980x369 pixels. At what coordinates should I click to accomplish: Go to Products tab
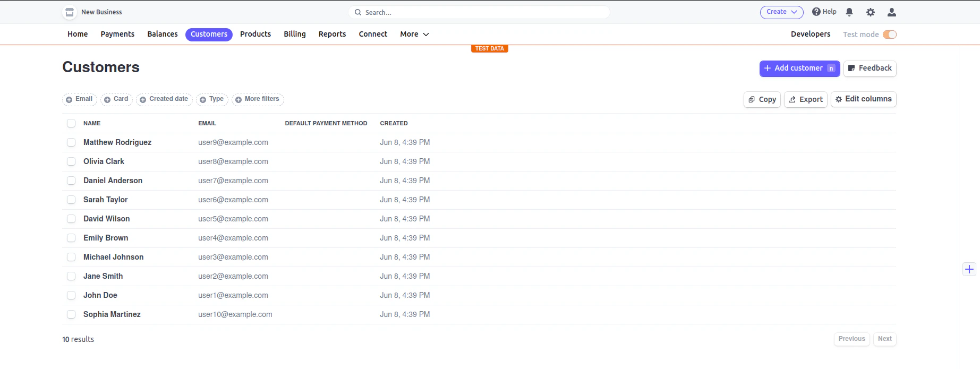255,34
